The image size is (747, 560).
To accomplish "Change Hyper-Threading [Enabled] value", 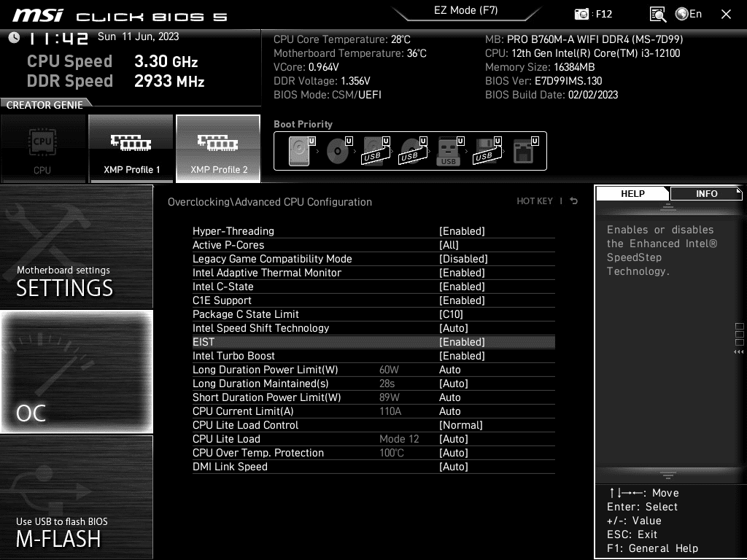I will [462, 231].
